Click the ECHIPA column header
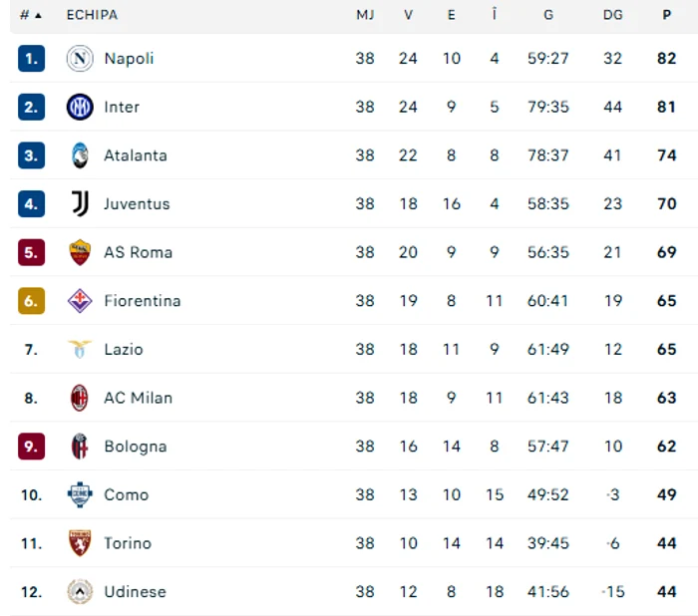The width and height of the screenshot is (698, 616). click(x=92, y=15)
